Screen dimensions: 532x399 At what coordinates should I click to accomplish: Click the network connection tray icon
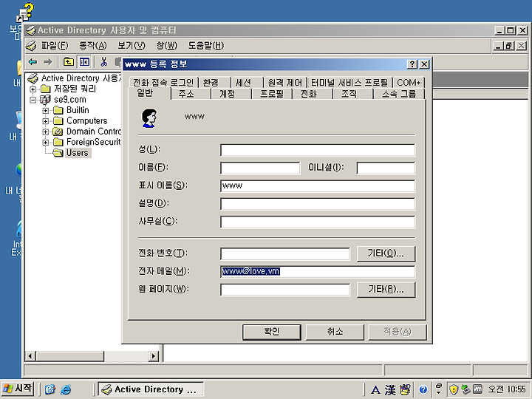pyautogui.click(x=465, y=389)
